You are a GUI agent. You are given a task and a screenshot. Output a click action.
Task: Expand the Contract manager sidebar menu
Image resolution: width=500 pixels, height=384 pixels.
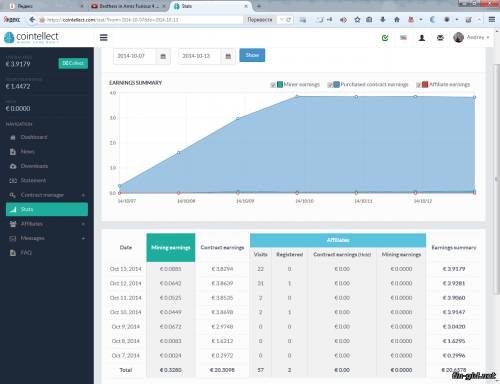tap(47, 195)
